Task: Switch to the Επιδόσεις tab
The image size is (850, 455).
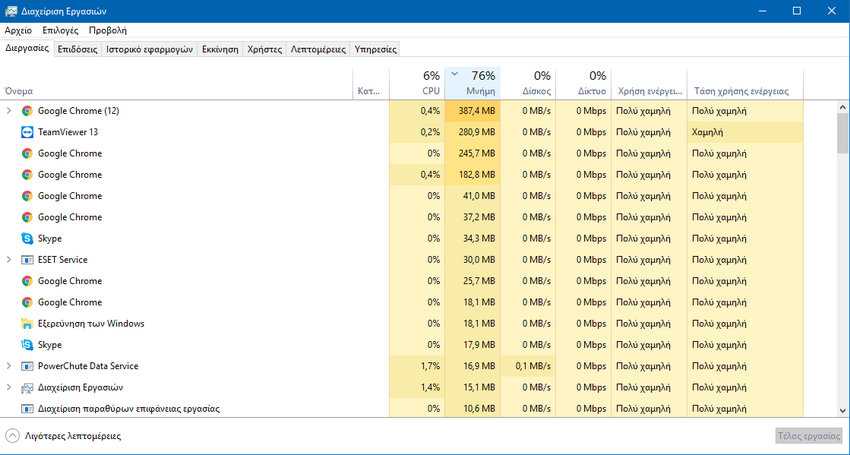Action: pos(78,49)
